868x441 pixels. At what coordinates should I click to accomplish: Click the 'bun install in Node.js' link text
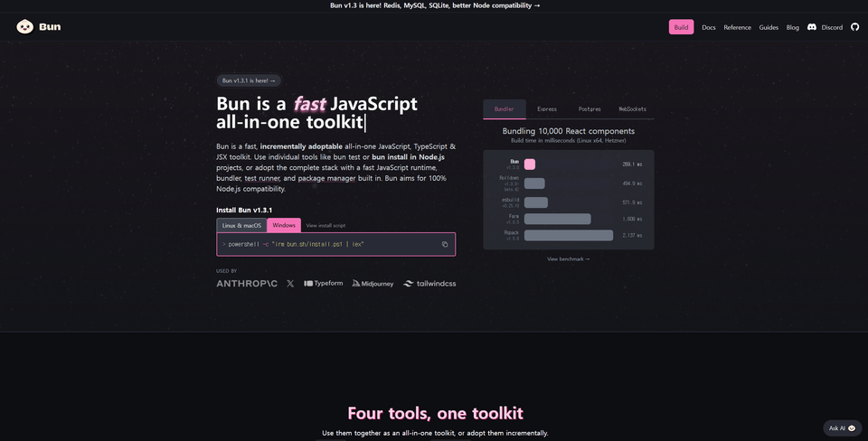click(x=408, y=157)
